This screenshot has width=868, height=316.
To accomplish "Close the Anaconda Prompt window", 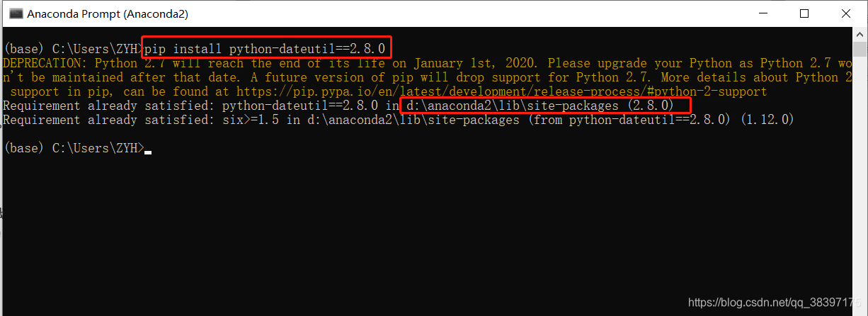I will (845, 13).
